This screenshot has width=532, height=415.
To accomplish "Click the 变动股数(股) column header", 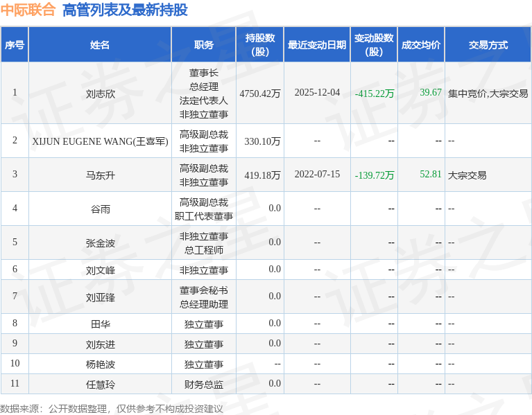I will tap(374, 45).
